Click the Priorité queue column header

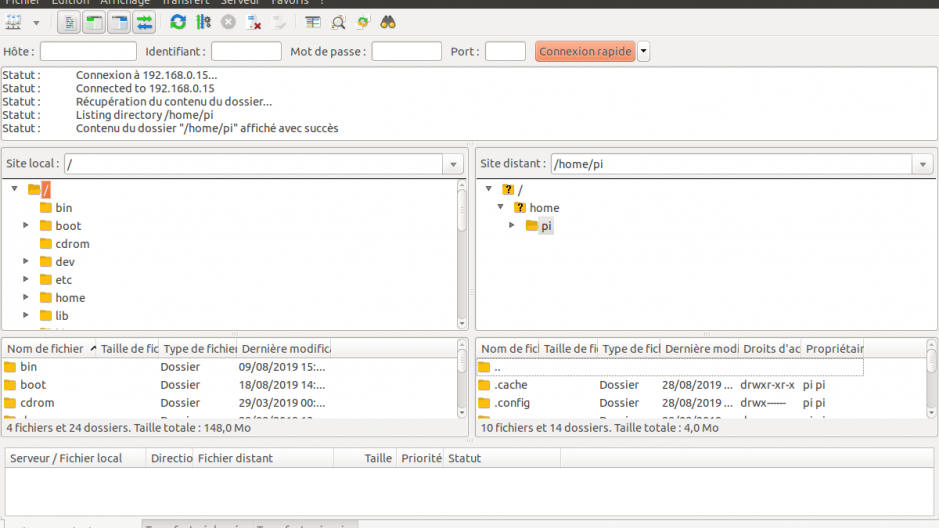click(420, 458)
